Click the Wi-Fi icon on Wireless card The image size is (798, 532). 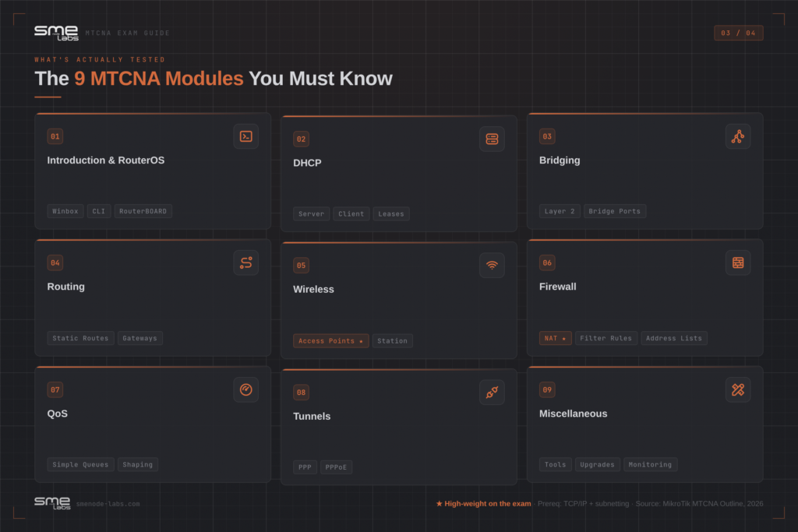click(x=492, y=265)
